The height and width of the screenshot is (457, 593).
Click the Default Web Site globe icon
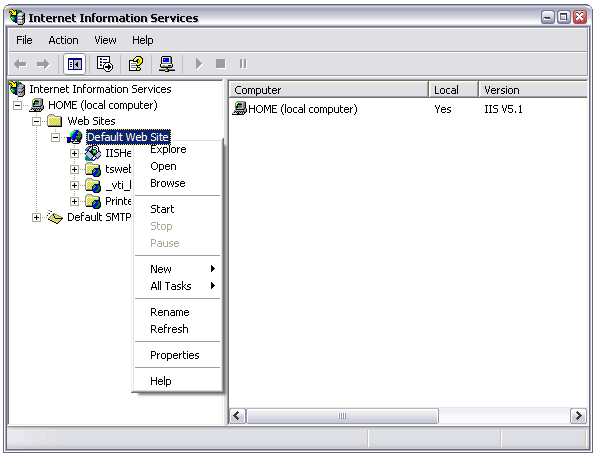(75, 137)
